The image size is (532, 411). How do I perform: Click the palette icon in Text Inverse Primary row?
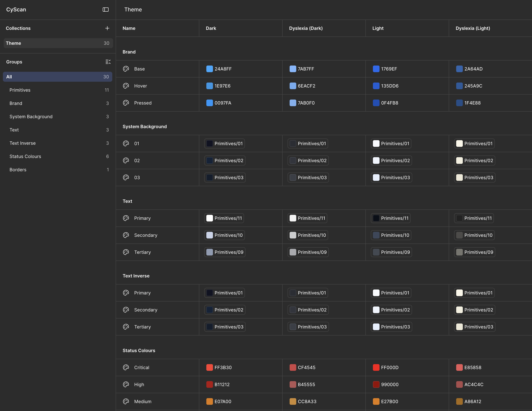126,293
